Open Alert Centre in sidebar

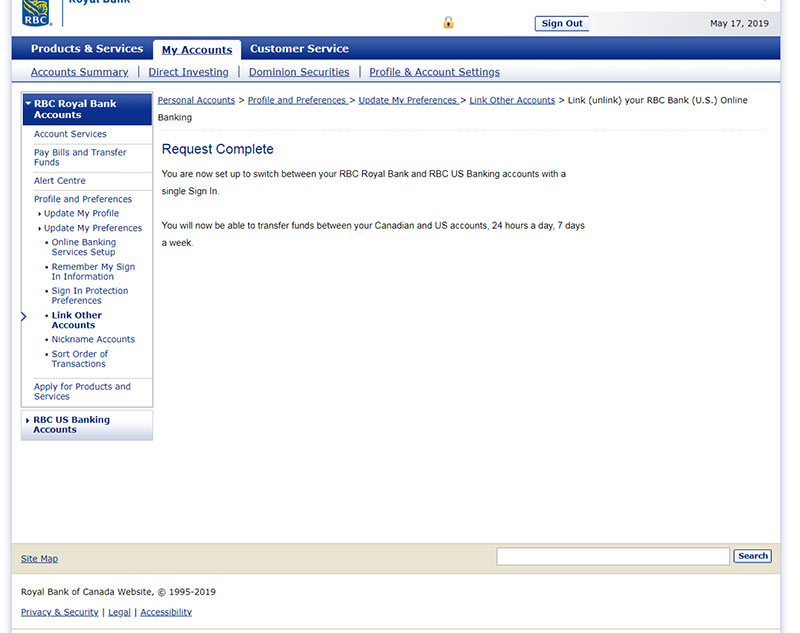60,181
